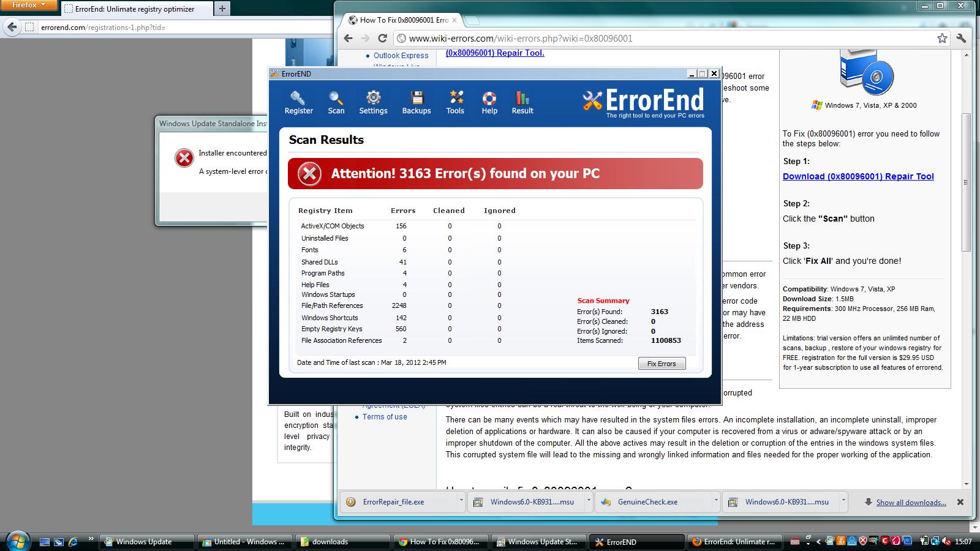The image size is (980, 551).
Task: Go back in Firefox window
Action: [x=12, y=27]
